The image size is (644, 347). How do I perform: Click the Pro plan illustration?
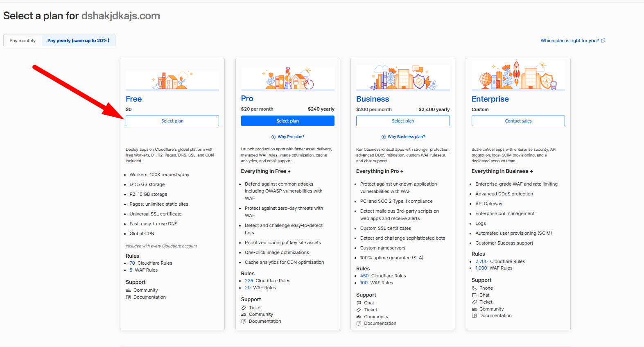[288, 78]
